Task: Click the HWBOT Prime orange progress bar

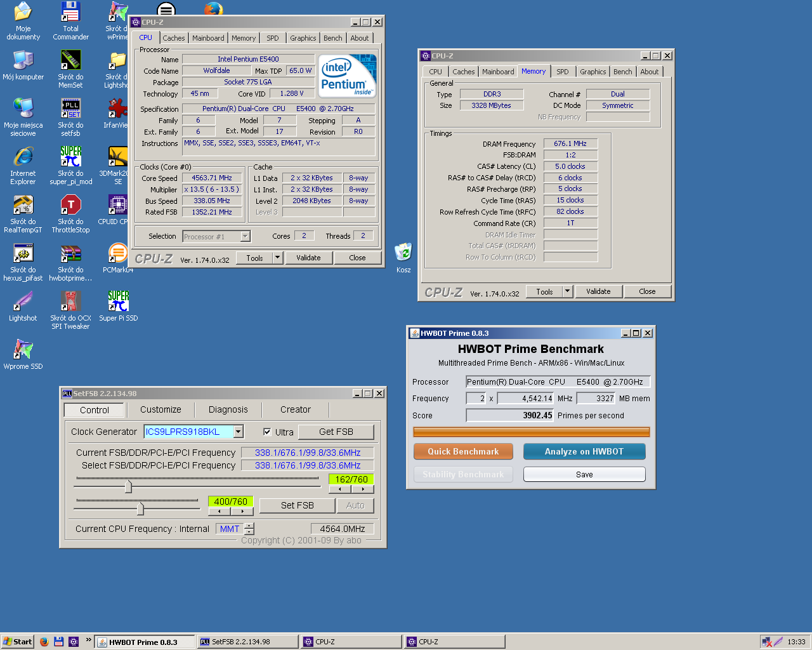Action: pyautogui.click(x=532, y=432)
